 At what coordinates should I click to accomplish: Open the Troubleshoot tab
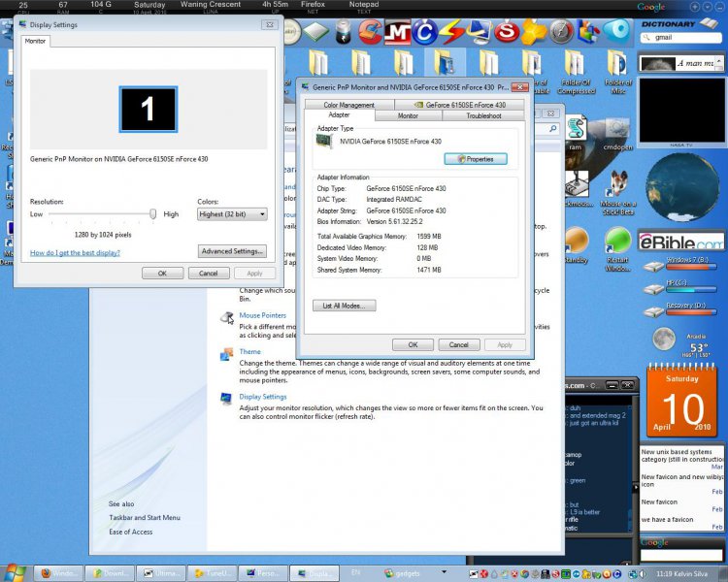[x=483, y=116]
